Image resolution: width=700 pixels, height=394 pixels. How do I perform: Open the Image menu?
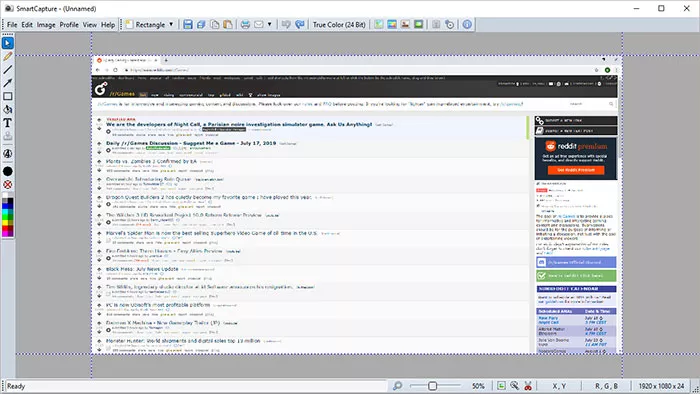click(46, 25)
